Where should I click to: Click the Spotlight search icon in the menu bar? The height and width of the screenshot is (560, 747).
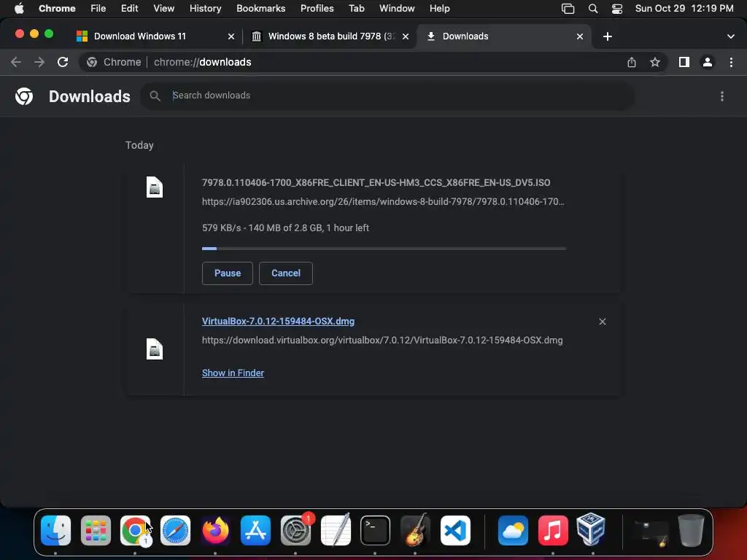coord(592,9)
